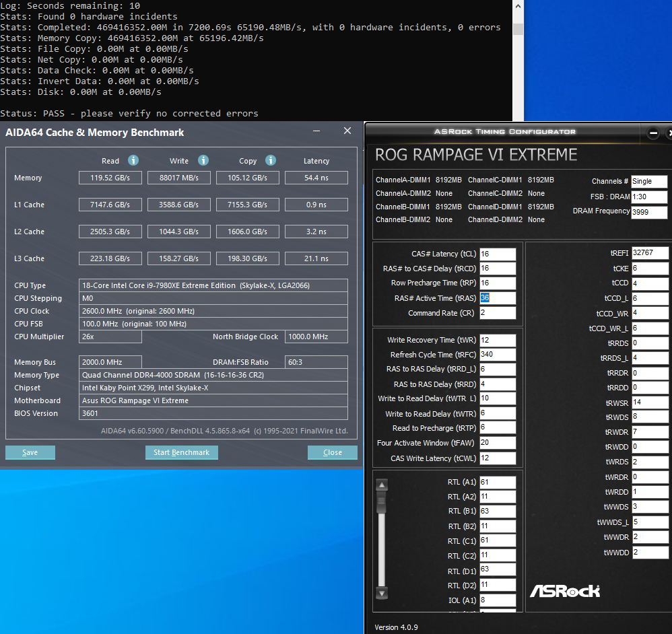Click the IOL (A1) field
This screenshot has height=634, width=672.
(498, 600)
